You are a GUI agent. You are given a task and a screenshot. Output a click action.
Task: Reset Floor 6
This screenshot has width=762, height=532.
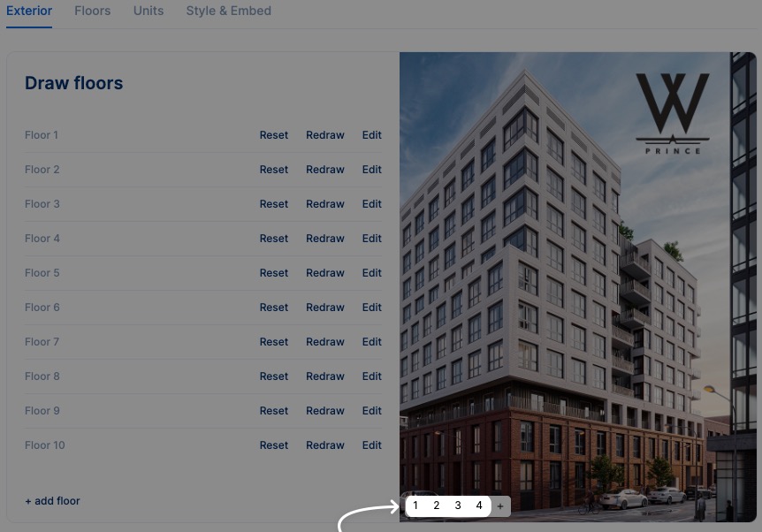(x=274, y=308)
